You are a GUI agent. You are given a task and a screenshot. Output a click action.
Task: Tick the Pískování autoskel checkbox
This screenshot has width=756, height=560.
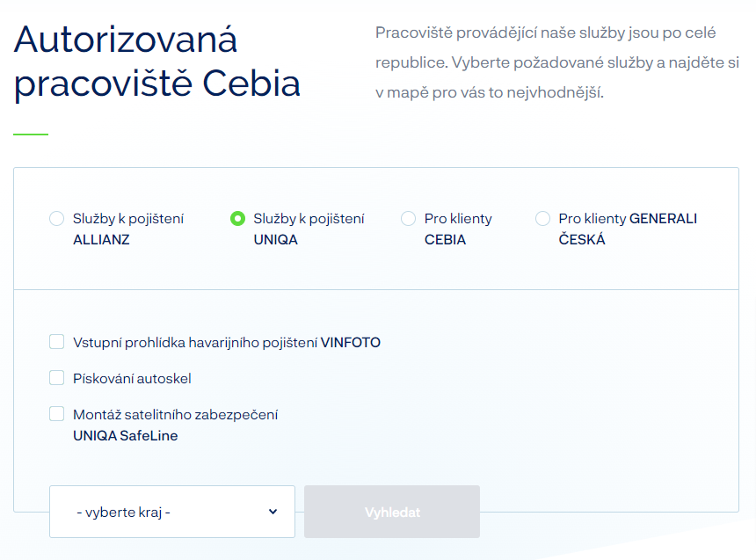tap(57, 378)
